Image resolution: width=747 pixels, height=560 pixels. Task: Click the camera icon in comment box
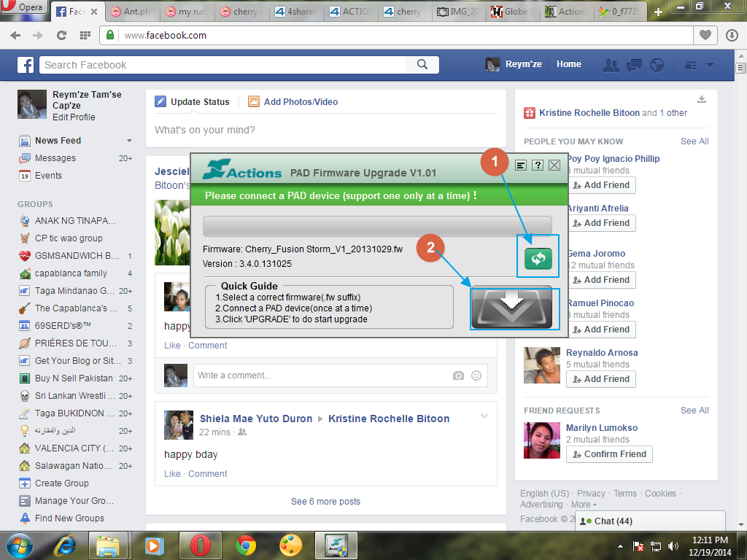[458, 376]
